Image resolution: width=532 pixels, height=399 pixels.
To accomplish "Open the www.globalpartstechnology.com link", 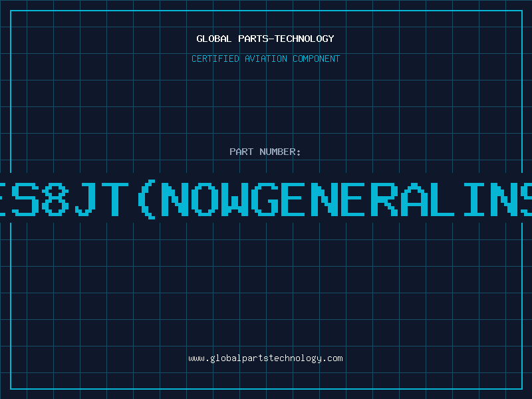I will [265, 358].
